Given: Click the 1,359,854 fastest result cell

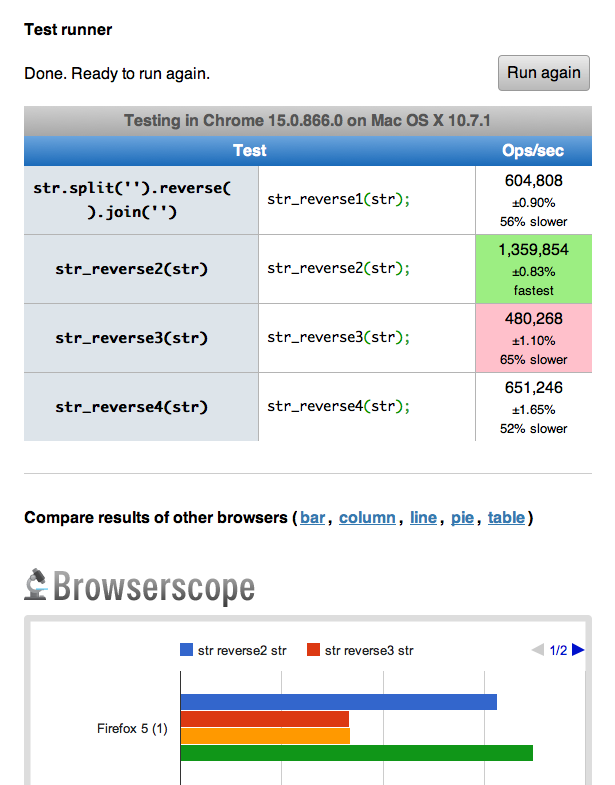Looking at the screenshot, I should pyautogui.click(x=534, y=269).
